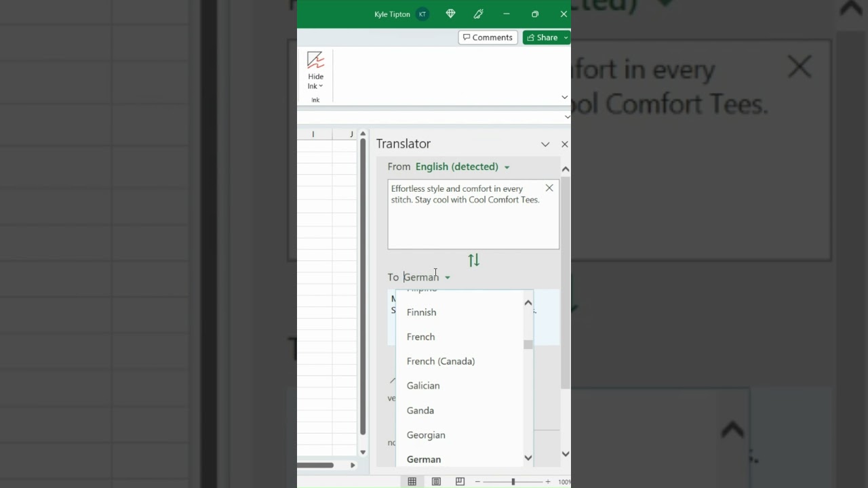Choose French (Canada) in the list
This screenshot has height=488, width=868.
[441, 361]
